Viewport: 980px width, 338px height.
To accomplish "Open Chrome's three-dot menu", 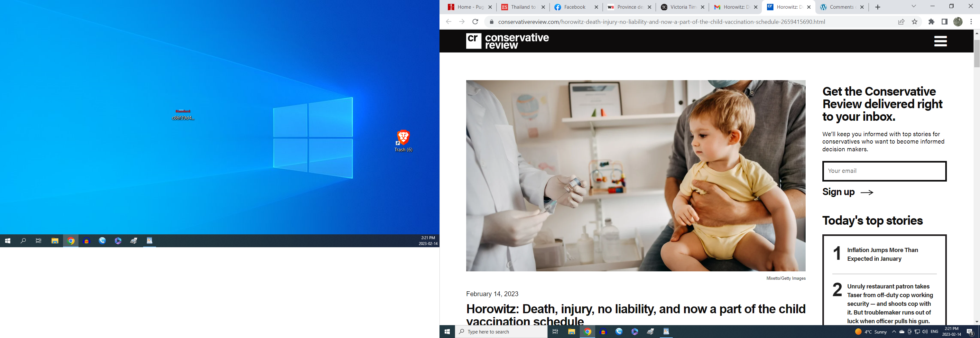I will click(x=971, y=22).
